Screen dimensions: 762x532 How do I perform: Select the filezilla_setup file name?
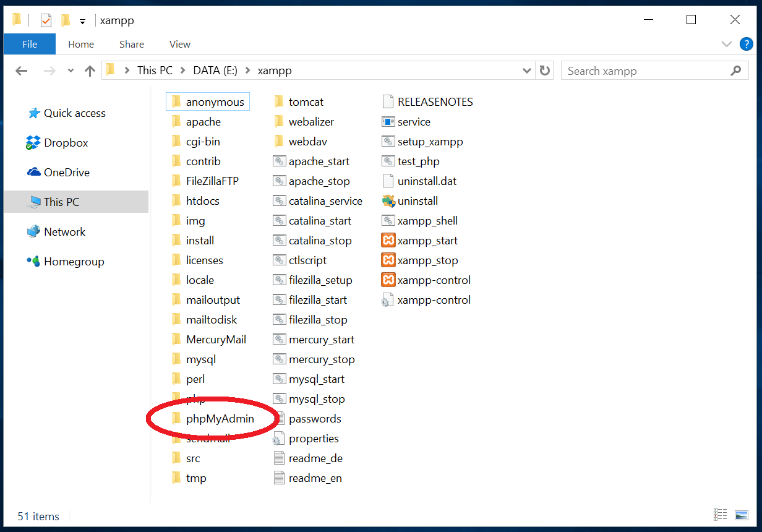point(320,280)
